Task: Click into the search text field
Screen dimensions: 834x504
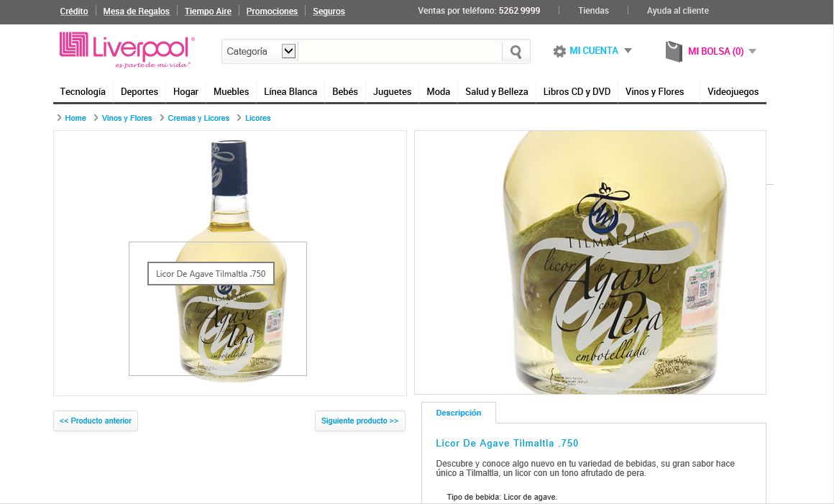Action: coord(400,52)
